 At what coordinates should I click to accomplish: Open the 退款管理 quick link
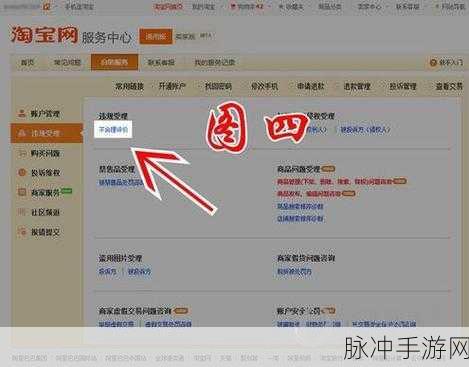point(357,86)
